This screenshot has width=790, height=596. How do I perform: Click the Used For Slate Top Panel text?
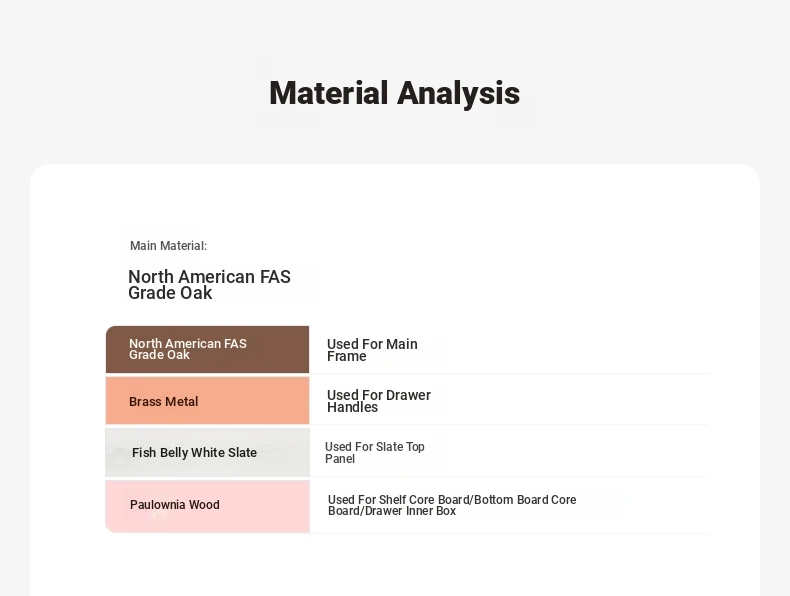(x=375, y=452)
